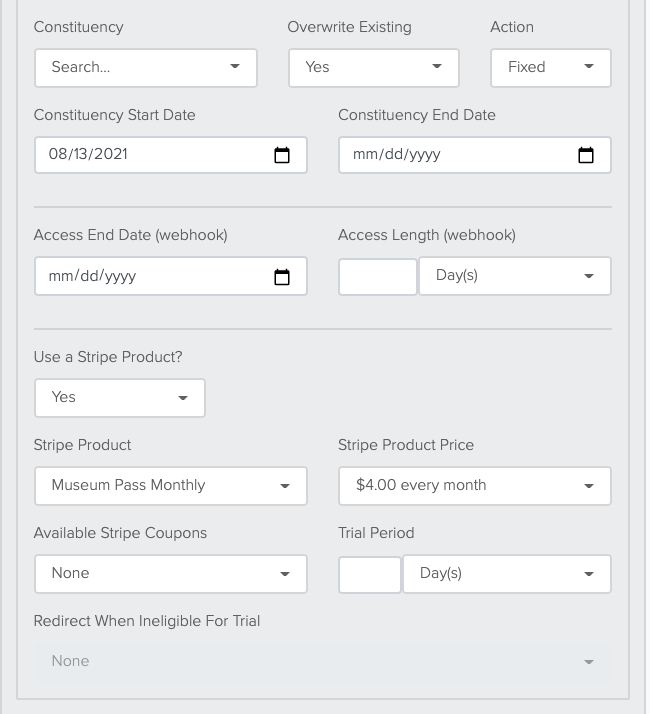
Task: Expand the Available Stripe Coupons dropdown
Action: point(171,574)
